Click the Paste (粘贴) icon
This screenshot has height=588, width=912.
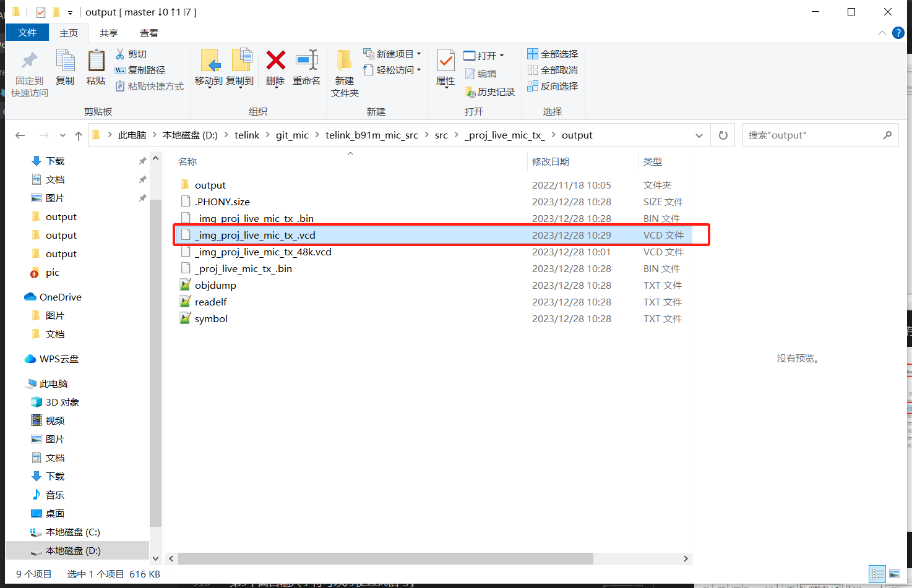pos(95,67)
